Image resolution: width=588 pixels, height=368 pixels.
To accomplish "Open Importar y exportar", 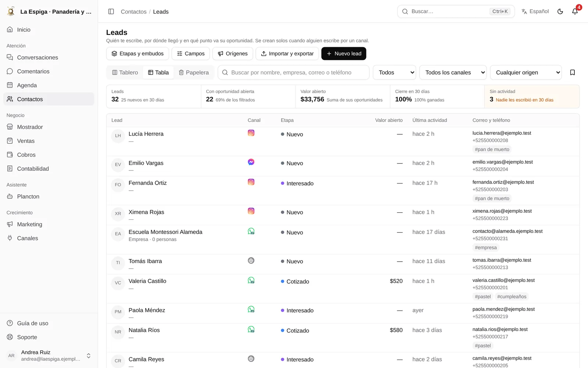I will [x=287, y=53].
